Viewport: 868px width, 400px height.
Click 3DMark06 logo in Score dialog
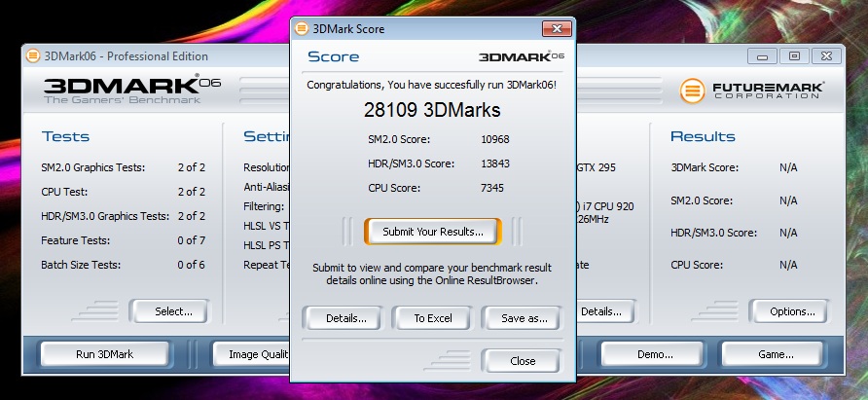522,56
